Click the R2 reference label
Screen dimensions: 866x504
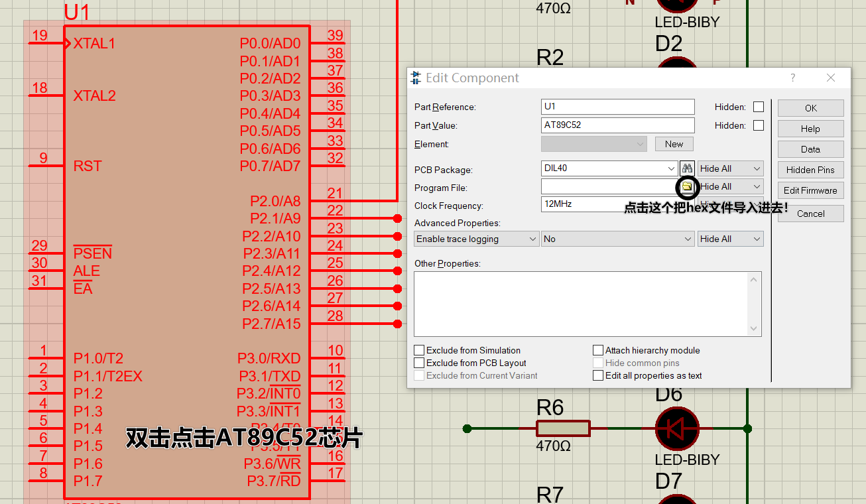(550, 58)
